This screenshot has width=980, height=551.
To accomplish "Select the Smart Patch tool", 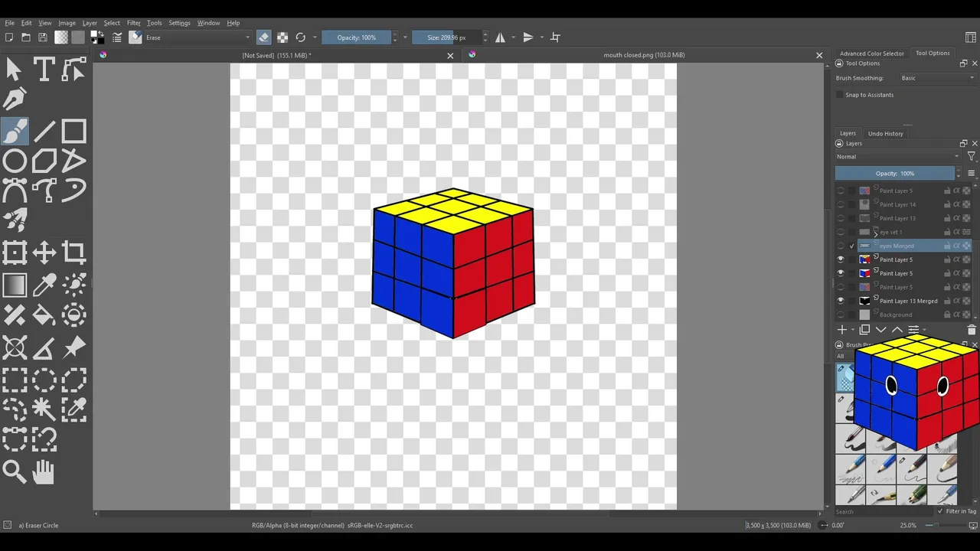I will click(x=15, y=315).
